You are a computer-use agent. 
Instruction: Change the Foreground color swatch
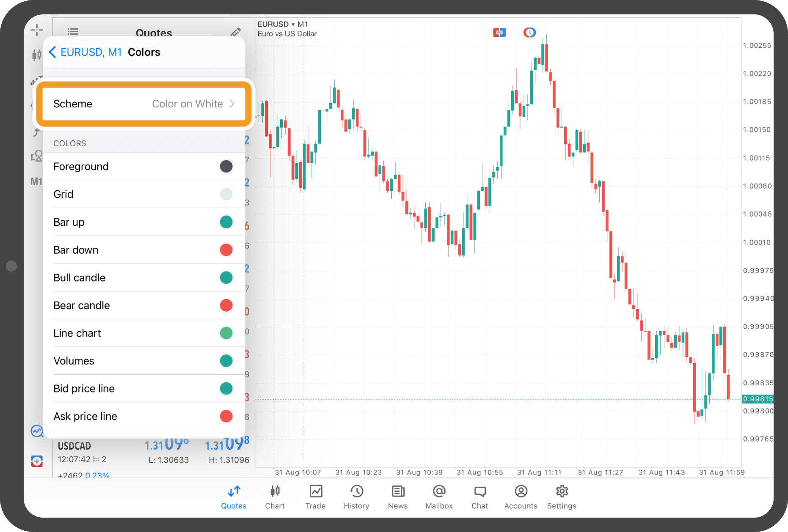(226, 167)
